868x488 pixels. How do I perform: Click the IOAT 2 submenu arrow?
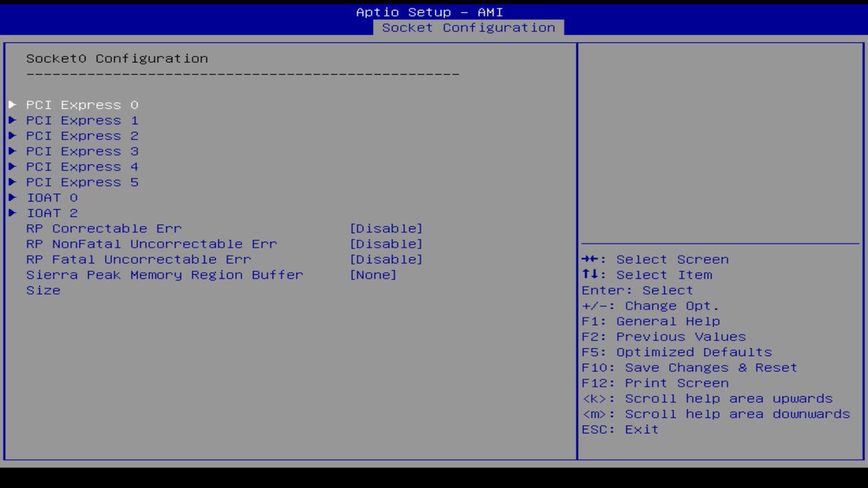[x=12, y=213]
